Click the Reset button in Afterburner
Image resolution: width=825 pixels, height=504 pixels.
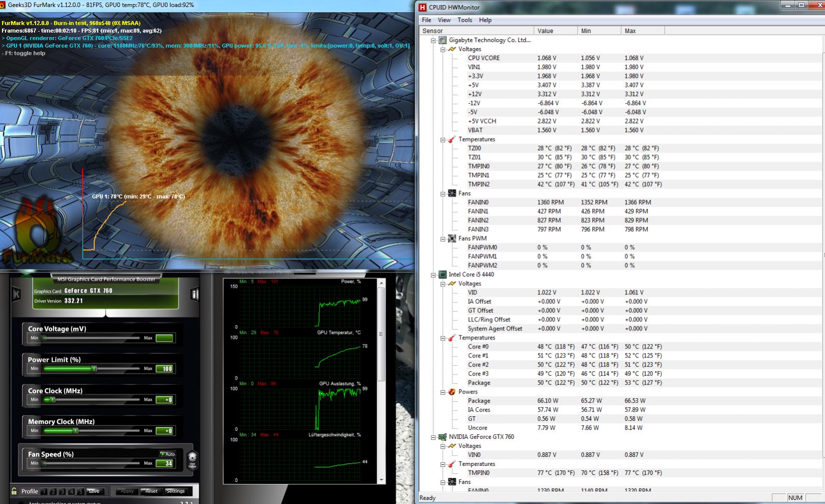pyautogui.click(x=151, y=491)
